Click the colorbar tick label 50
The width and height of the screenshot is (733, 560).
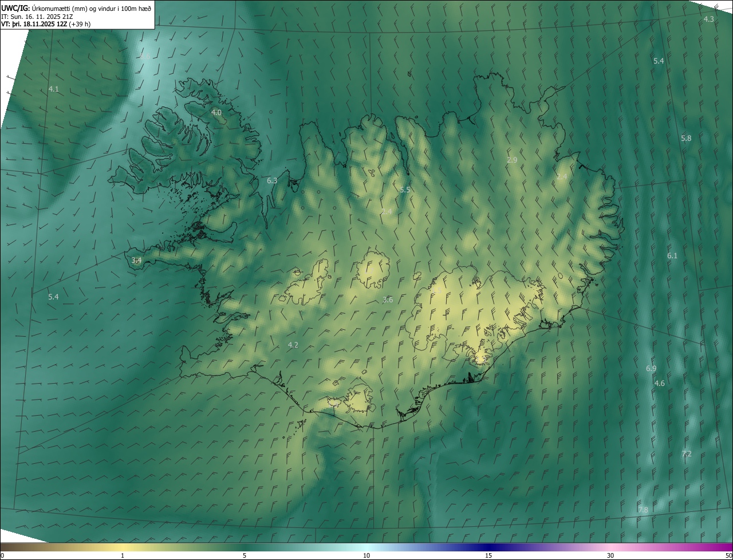click(729, 555)
